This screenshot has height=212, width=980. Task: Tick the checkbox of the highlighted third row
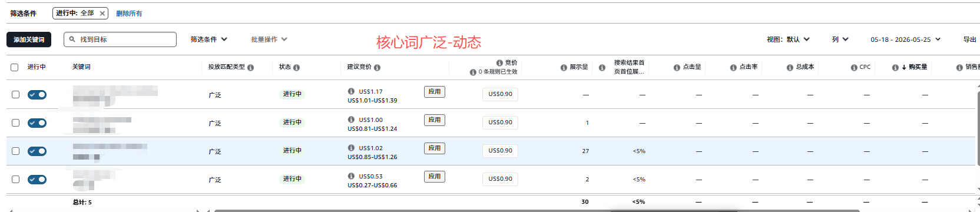point(15,151)
